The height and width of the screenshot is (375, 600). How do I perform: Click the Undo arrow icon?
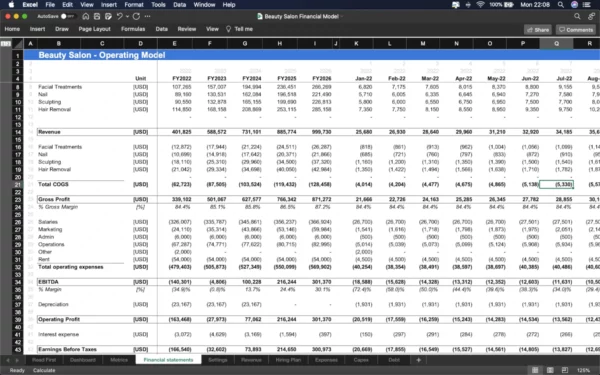[x=119, y=16]
